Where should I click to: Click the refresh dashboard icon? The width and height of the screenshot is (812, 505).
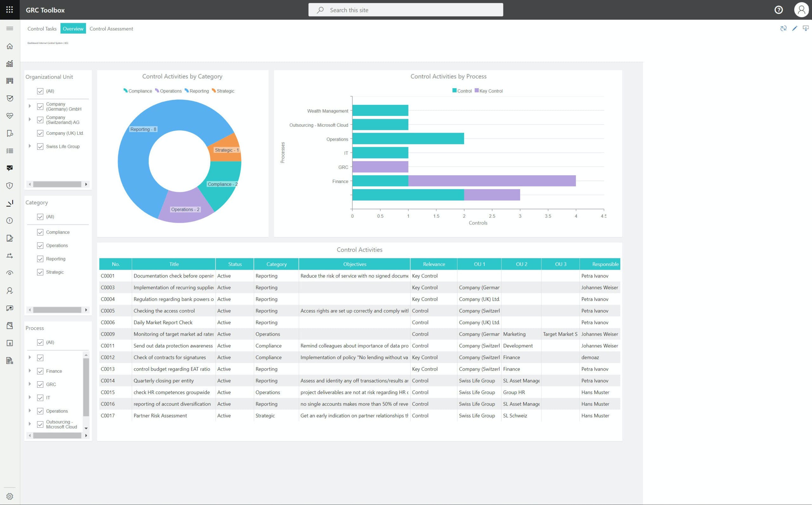point(783,29)
